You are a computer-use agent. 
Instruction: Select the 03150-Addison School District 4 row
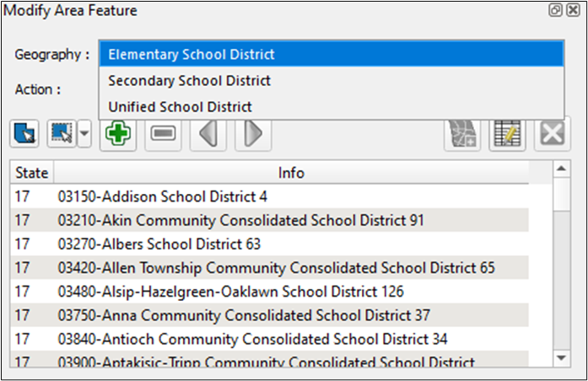pyautogui.click(x=162, y=196)
